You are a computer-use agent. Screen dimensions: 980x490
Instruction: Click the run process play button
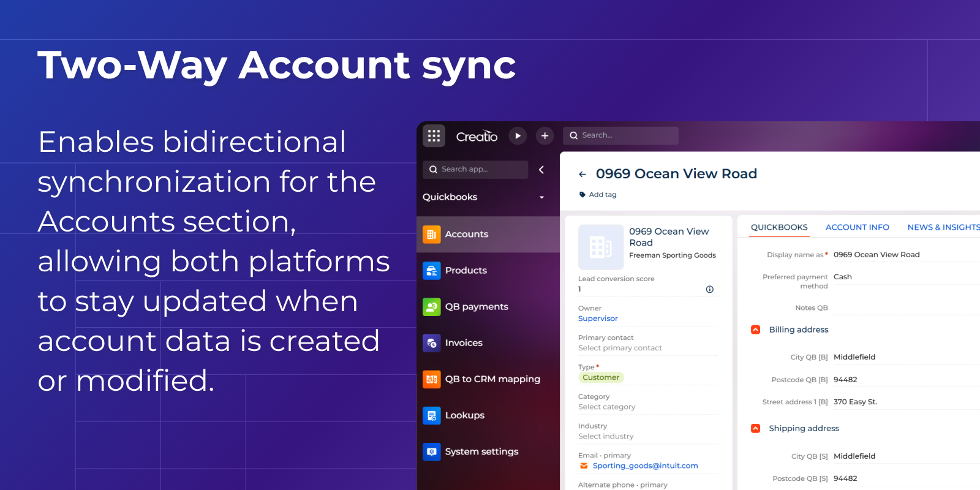click(x=518, y=136)
